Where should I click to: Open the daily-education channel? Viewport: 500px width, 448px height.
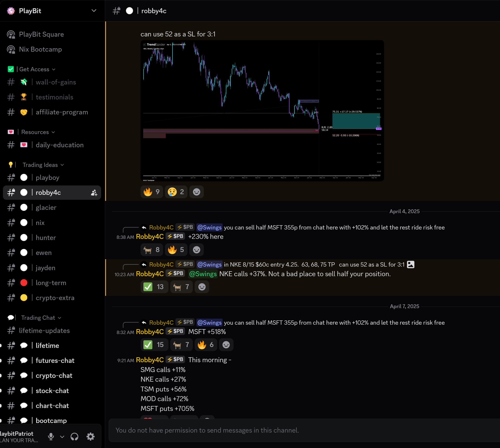coord(59,145)
